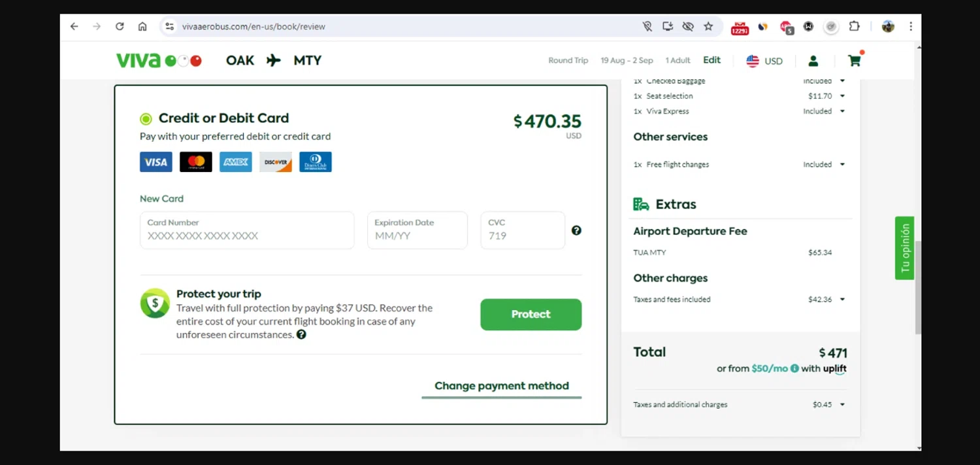Click the Discover card logo
Screen dimensions: 980x465
click(x=276, y=162)
